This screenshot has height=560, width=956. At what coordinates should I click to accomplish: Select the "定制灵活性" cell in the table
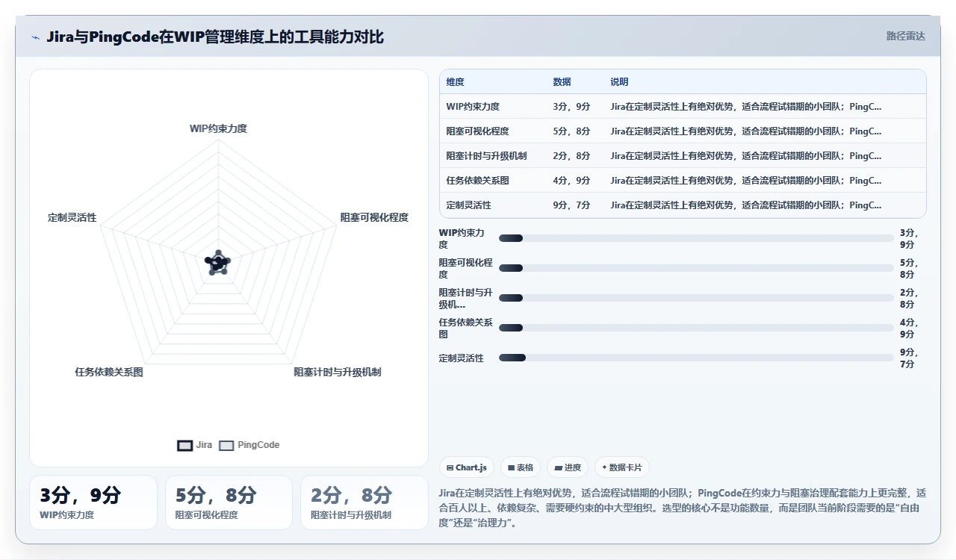493,205
